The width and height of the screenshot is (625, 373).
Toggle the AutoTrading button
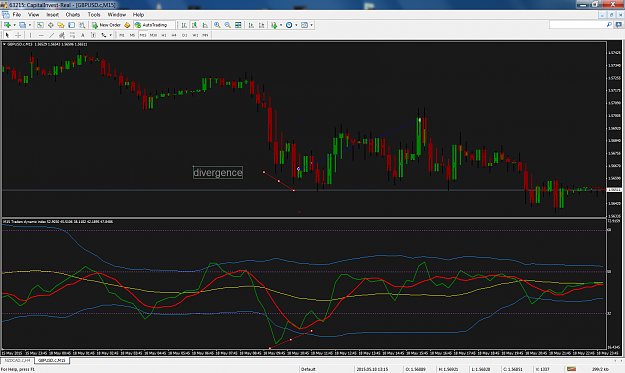(154, 25)
